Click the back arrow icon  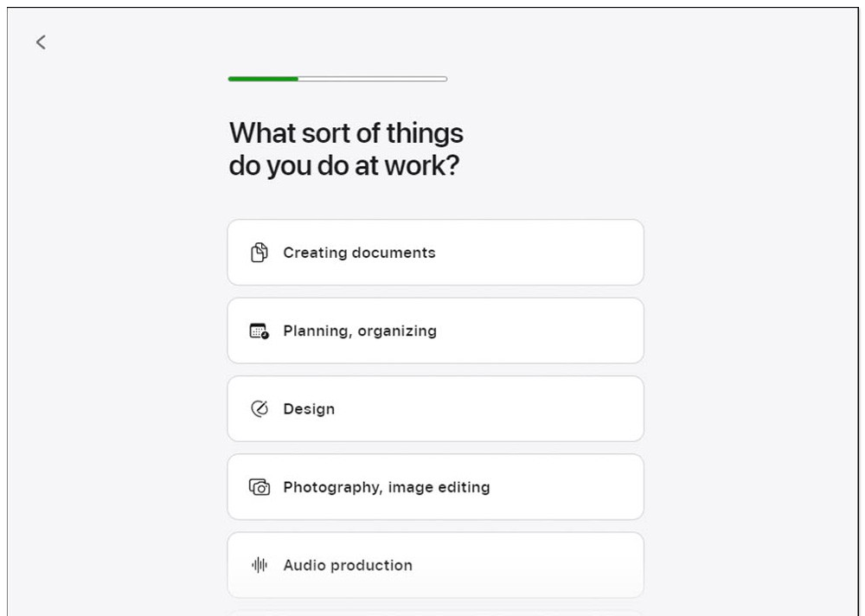41,42
